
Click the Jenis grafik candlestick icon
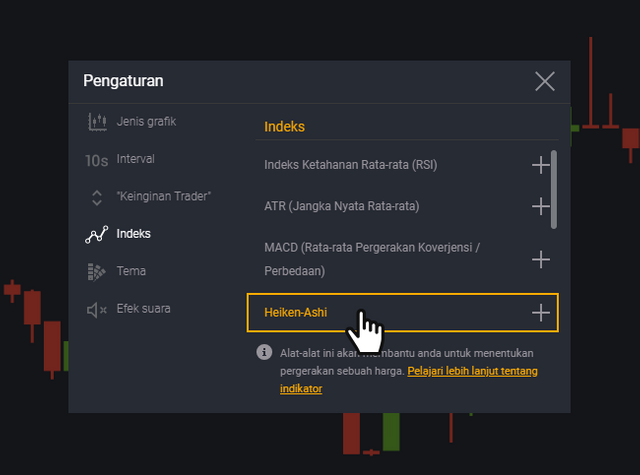click(97, 122)
